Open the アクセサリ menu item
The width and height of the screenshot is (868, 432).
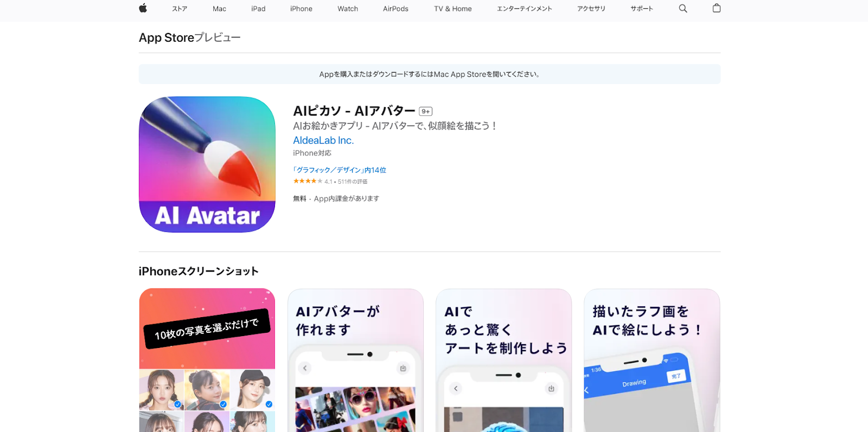[x=591, y=9]
